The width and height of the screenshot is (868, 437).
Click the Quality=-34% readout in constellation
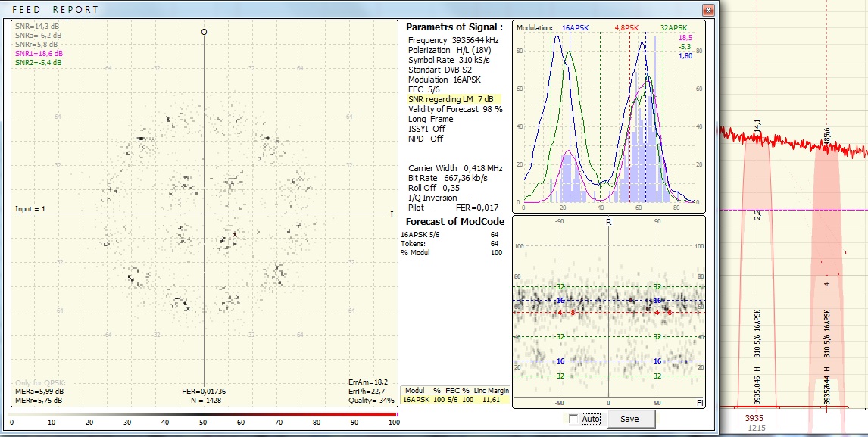(371, 401)
